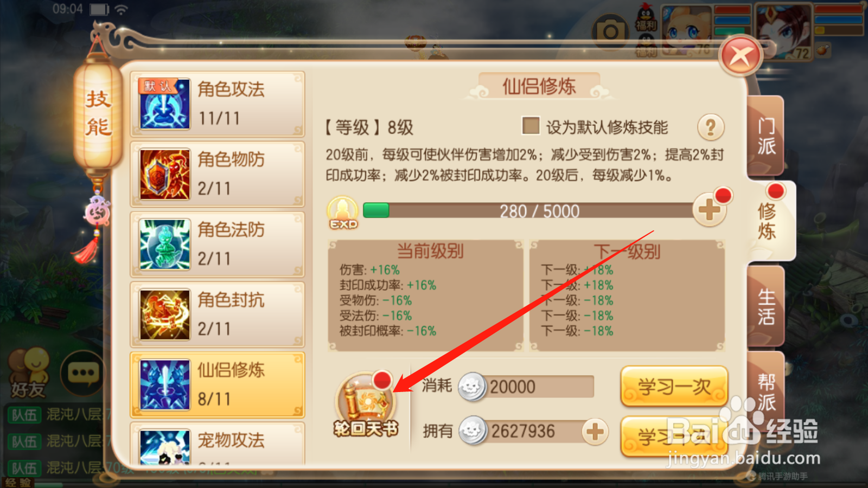Switch to the 生活 tab
Viewport: 868px width, 488px height.
[x=765, y=306]
